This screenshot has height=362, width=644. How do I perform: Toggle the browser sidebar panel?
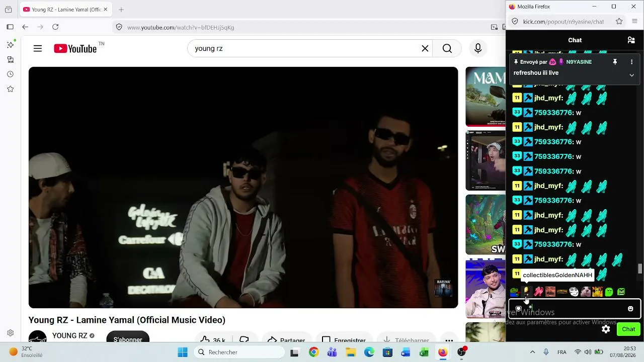(x=10, y=27)
